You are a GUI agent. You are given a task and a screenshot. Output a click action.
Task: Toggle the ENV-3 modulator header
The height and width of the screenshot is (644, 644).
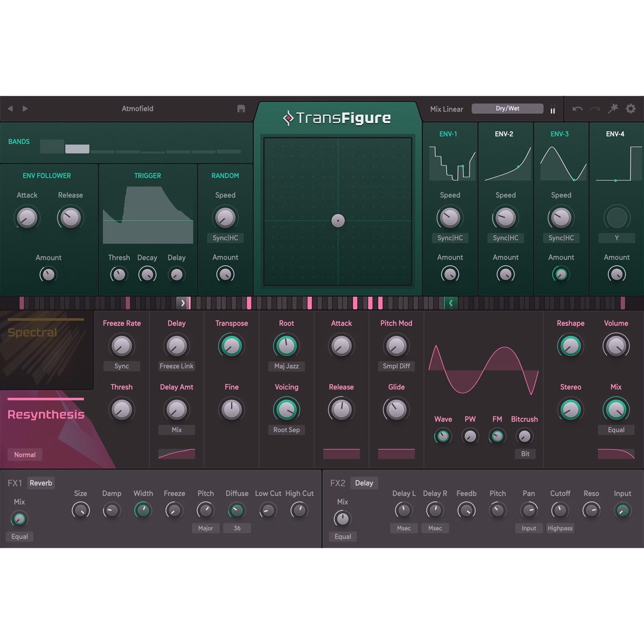click(559, 134)
